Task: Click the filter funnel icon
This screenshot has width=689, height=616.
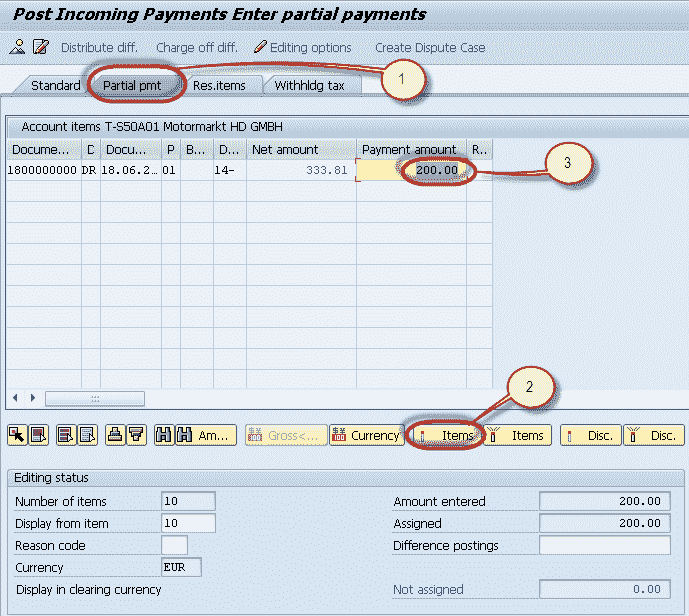Action: pyautogui.click(x=136, y=435)
